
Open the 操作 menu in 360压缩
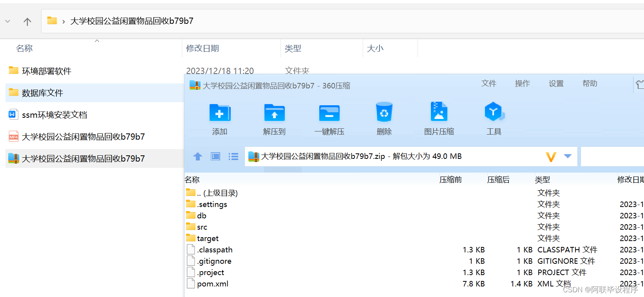click(x=523, y=83)
